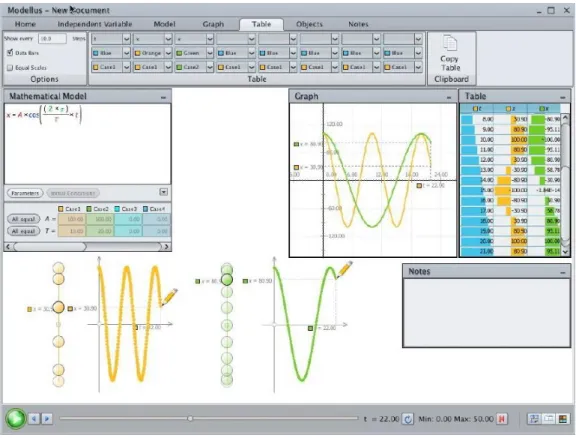Minimize the Table panel
The image size is (576, 438).
562,97
